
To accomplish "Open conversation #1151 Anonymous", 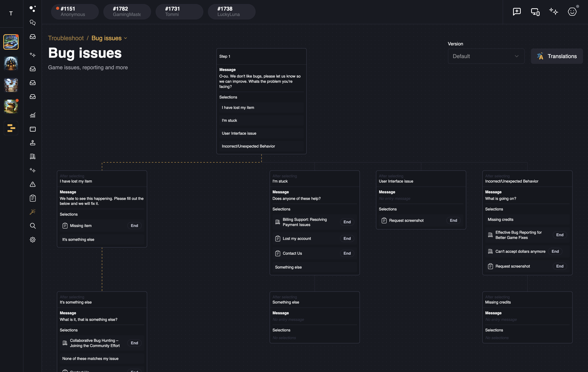I will 75,12.
